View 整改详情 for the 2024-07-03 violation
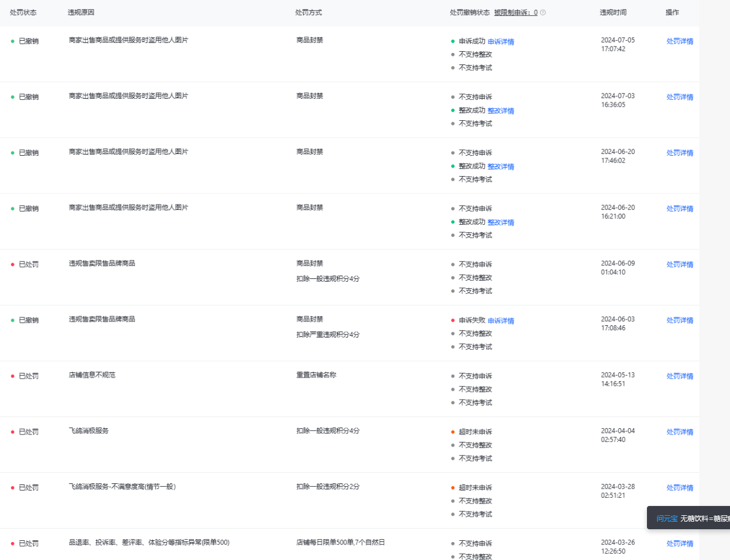Screen dimensions: 730x560 [x=501, y=111]
